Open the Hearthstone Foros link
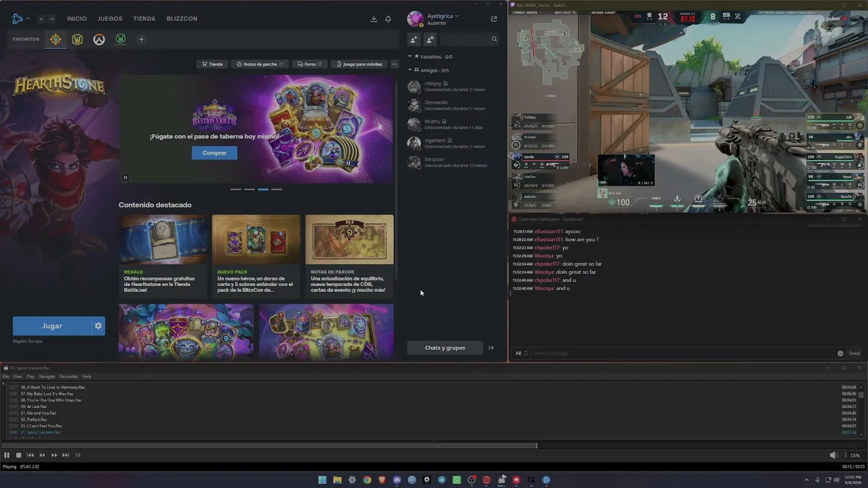This screenshot has width=868, height=488. point(309,64)
